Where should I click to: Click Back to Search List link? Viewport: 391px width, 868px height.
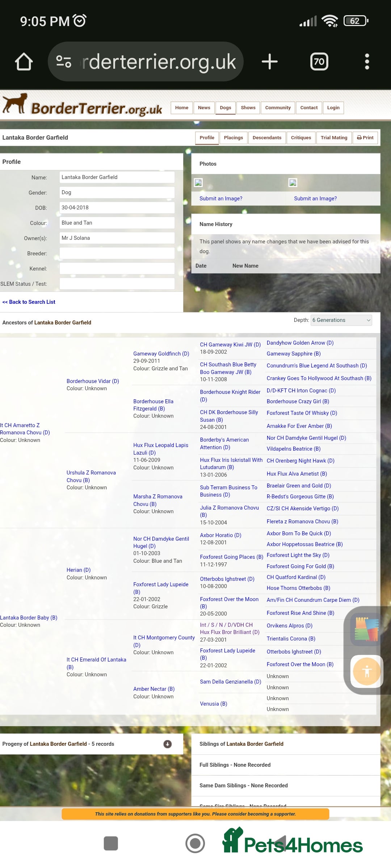tap(29, 302)
